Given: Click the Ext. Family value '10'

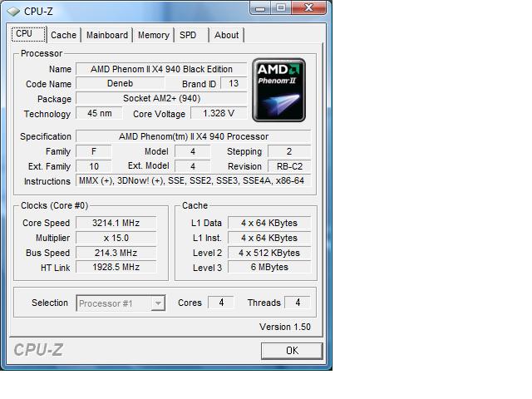Looking at the screenshot, I should pyautogui.click(x=94, y=166).
